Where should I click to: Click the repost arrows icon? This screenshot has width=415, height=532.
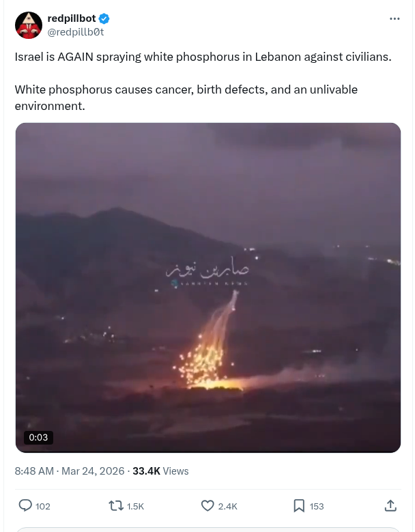[115, 506]
